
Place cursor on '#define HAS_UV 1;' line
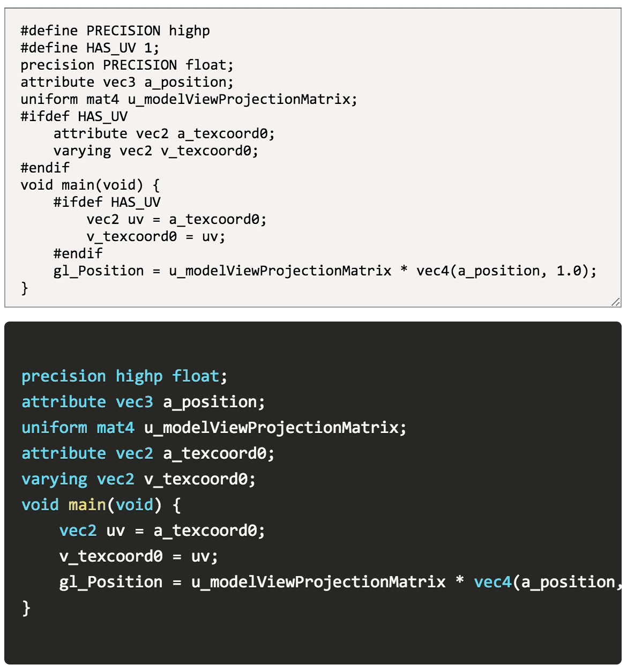click(x=90, y=48)
